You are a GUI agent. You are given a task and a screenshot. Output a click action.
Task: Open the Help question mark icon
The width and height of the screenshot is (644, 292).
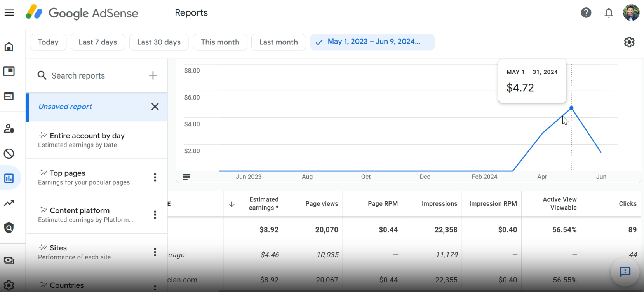click(x=586, y=13)
